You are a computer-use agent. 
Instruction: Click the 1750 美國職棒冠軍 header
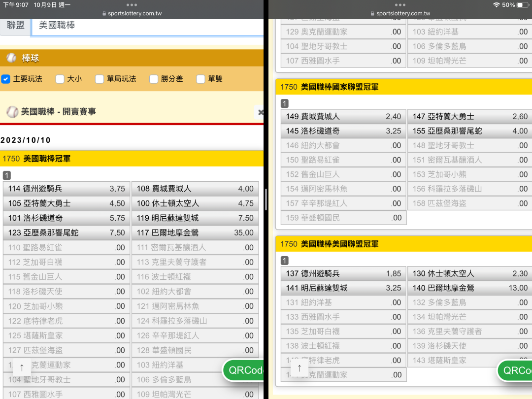point(132,159)
